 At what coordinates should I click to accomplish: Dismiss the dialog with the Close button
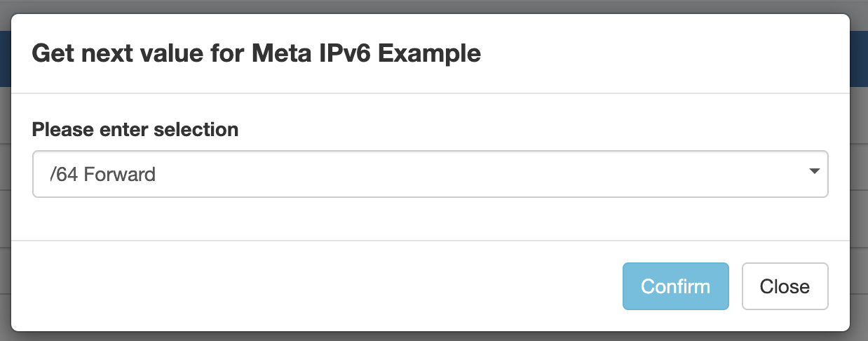coord(785,286)
